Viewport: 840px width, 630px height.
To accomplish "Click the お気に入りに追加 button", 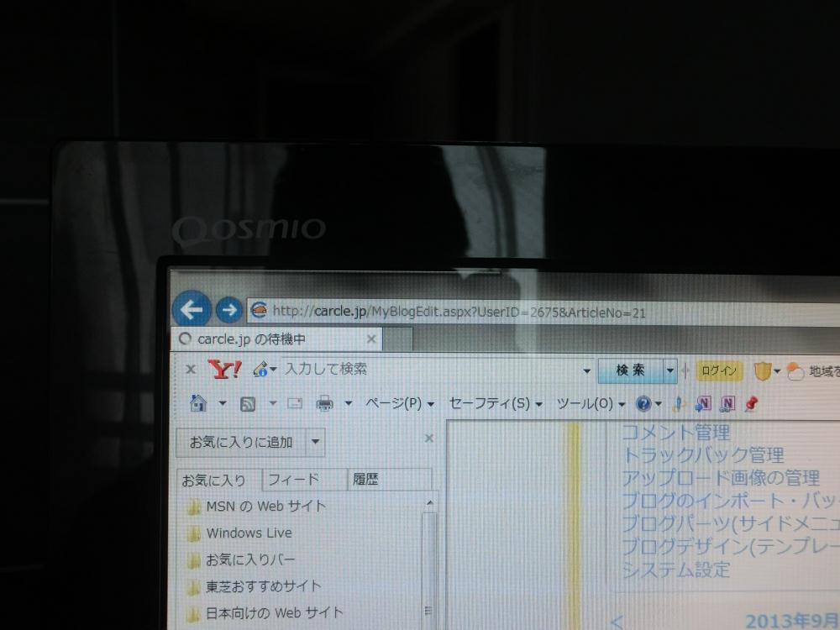I will pos(240,442).
